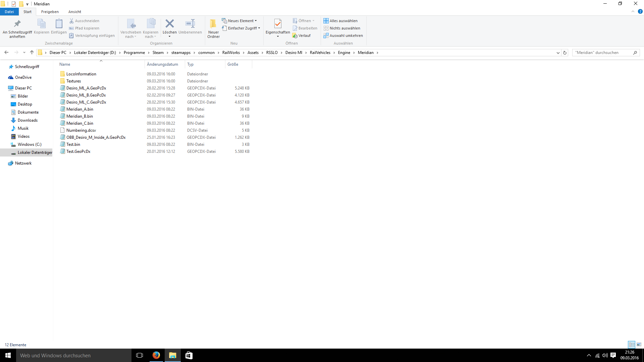
Task: Open the Ansicht ribbon tab
Action: (x=75, y=12)
